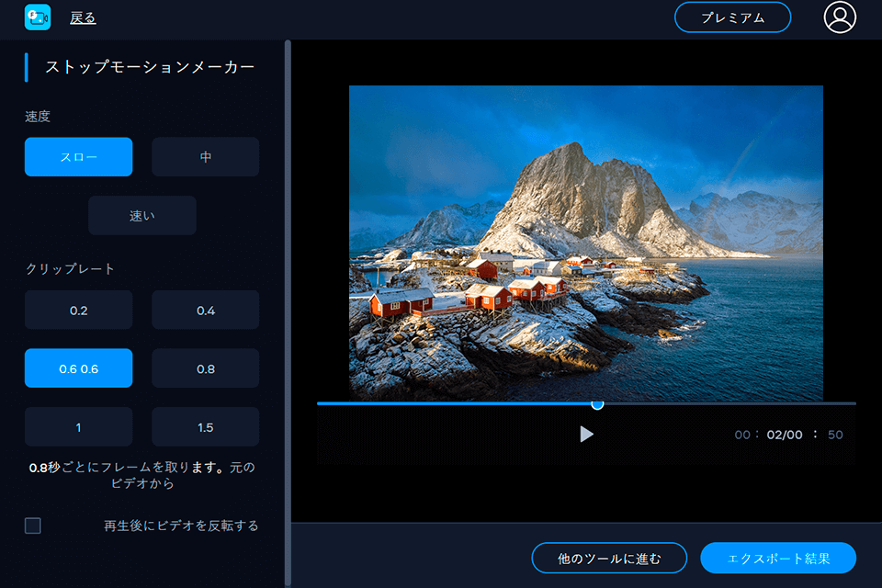Set clip rate to 0.4
Viewport: 882px width, 588px height.
coord(205,309)
